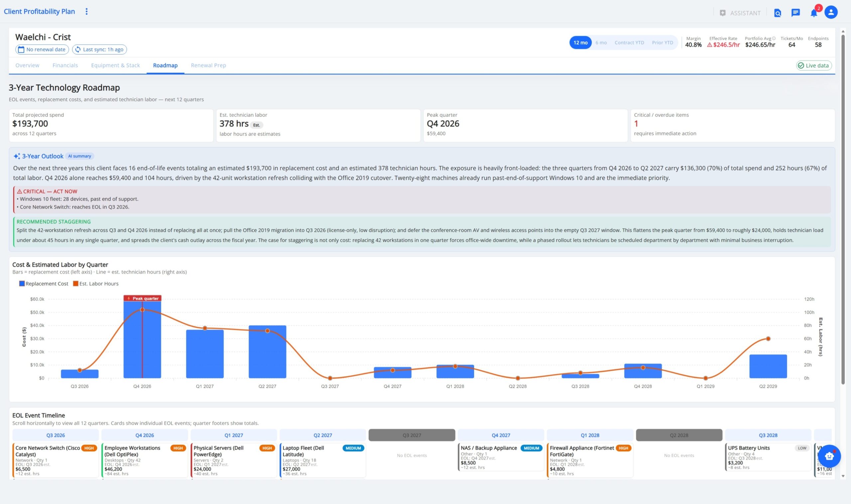Open the kebab menu beside Client Profitability Plan

point(86,12)
